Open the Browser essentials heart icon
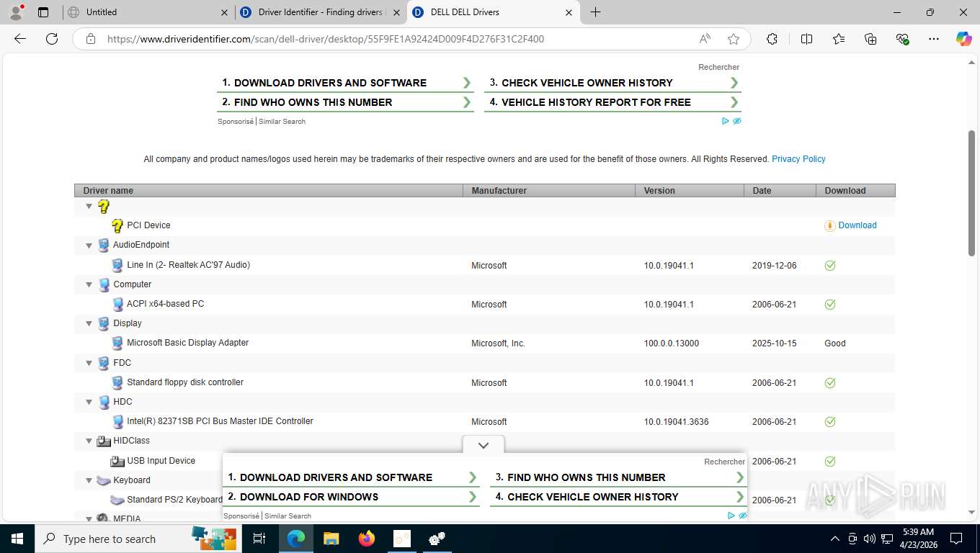980x553 pixels. tap(902, 39)
